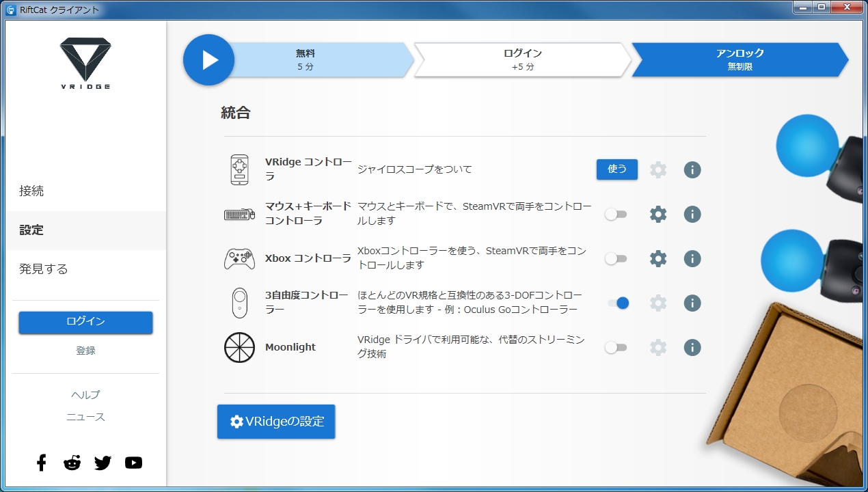Disable the 3自由度コントローラー toggle
Screen dimensions: 868x492
click(x=619, y=303)
